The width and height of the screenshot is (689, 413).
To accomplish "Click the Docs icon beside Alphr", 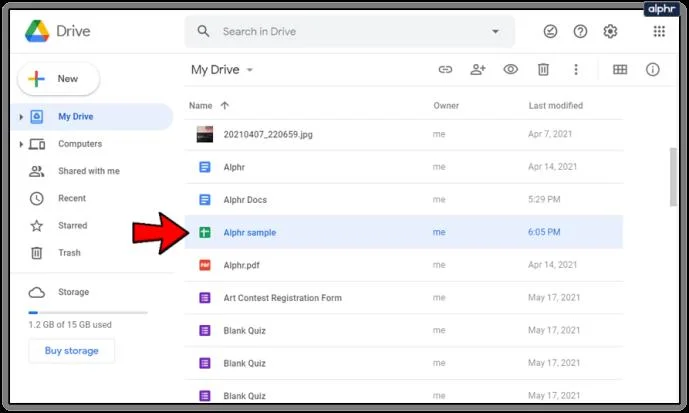I will click(x=205, y=167).
